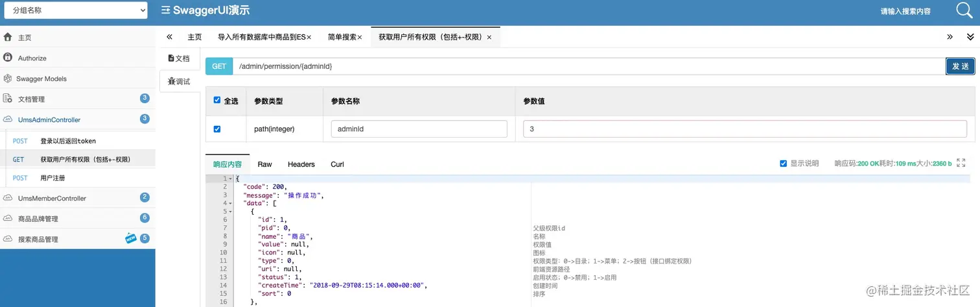Toggle the 全选 select-all checkbox
The height and width of the screenshot is (307, 980).
coord(217,101)
